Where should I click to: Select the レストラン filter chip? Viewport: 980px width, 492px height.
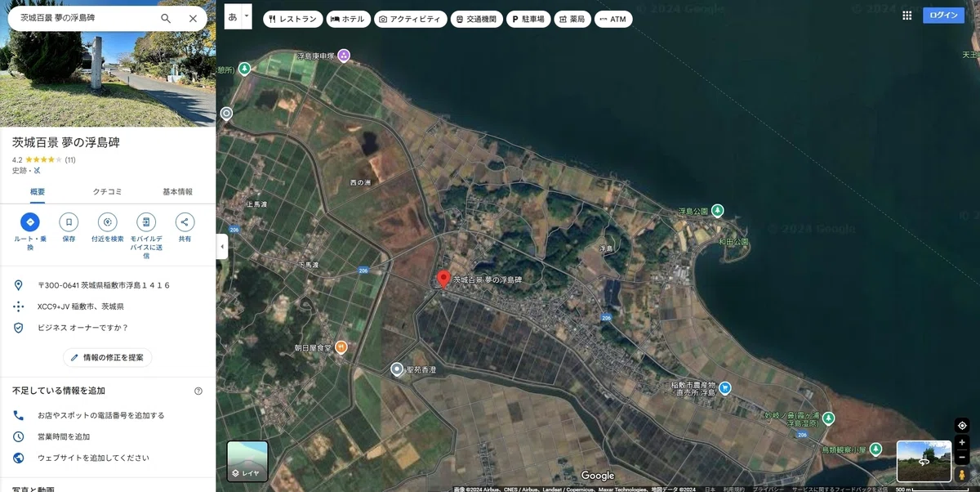(292, 19)
